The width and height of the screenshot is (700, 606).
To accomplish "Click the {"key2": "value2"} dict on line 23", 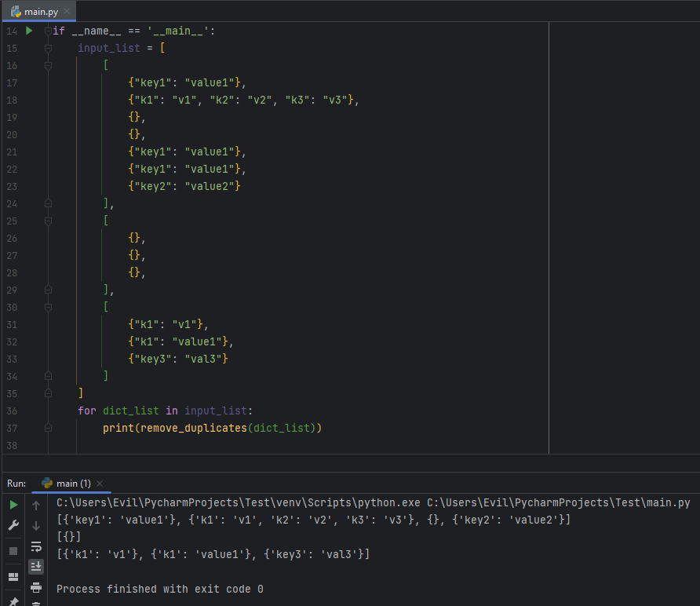I will pos(184,186).
